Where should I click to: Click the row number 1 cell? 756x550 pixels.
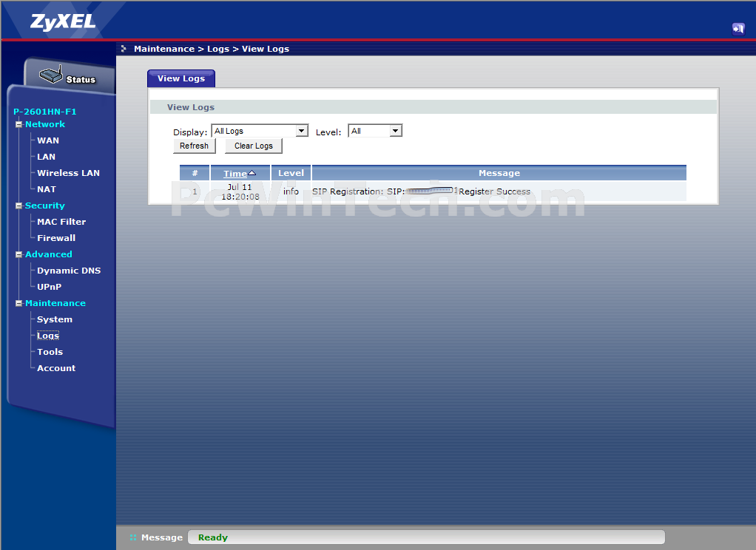point(195,191)
